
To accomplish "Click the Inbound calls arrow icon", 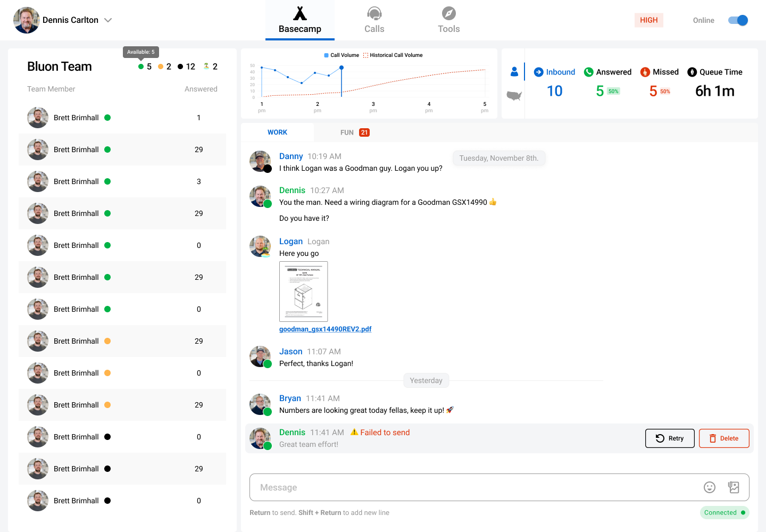I will pos(538,72).
